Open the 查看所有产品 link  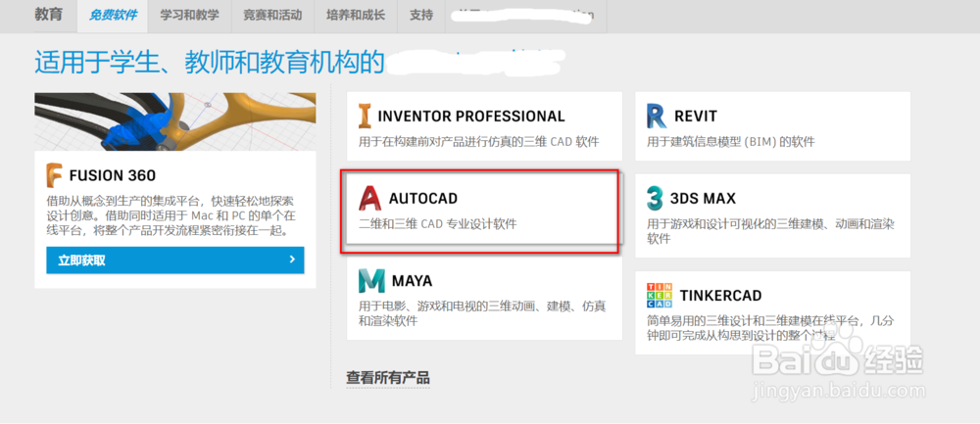[388, 378]
